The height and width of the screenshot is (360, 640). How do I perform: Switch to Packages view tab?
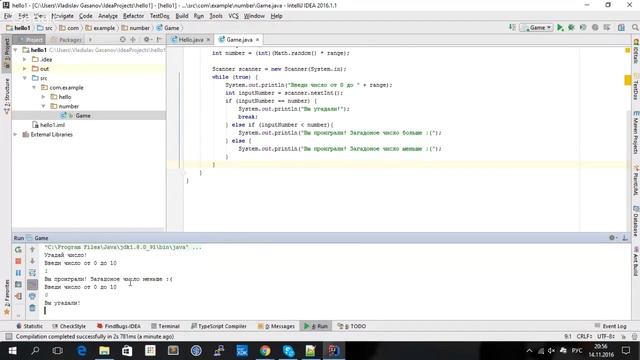coord(67,40)
